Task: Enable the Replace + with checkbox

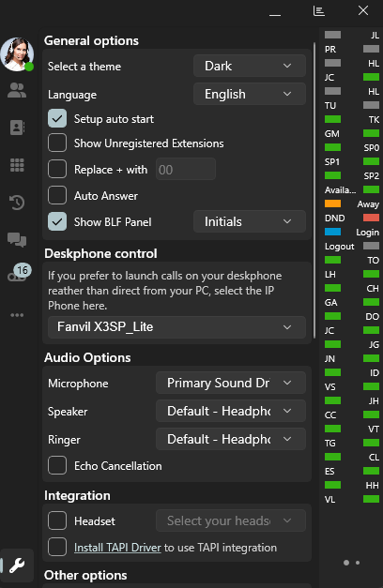Action: [57, 169]
